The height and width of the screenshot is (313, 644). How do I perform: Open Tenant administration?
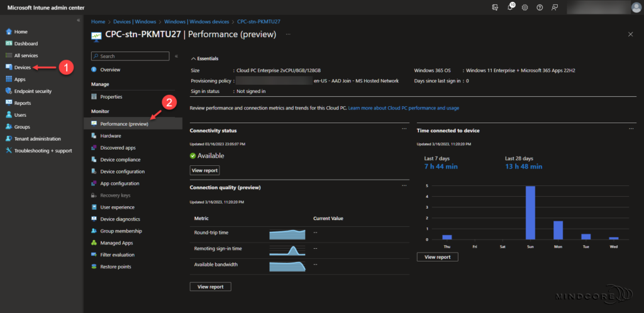(37, 139)
